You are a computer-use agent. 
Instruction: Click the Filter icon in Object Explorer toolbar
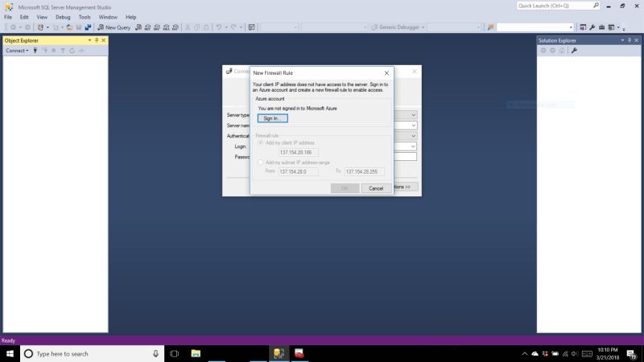(63, 51)
